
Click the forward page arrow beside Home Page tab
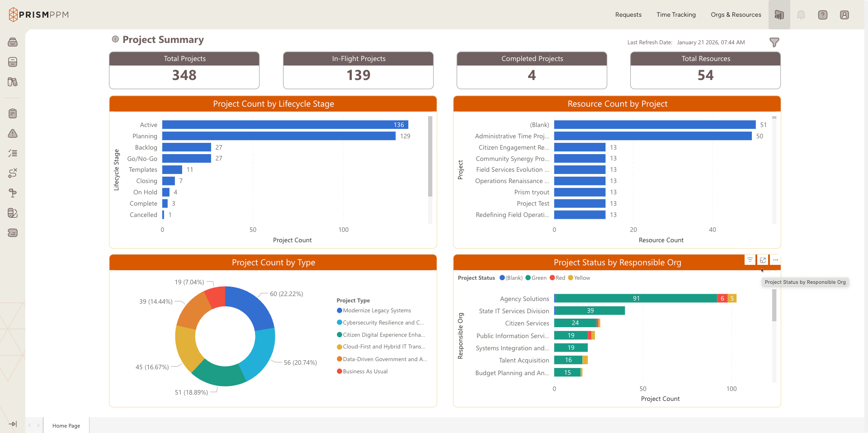point(38,425)
